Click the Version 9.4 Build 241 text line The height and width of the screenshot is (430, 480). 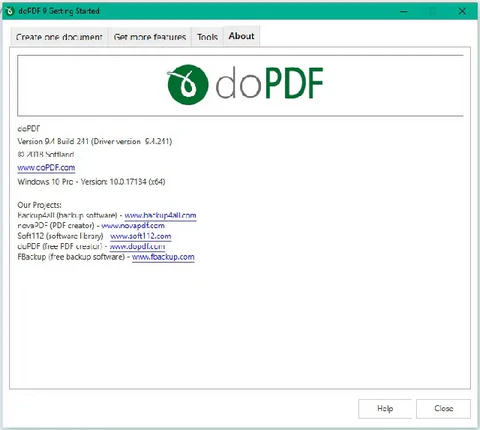click(95, 141)
